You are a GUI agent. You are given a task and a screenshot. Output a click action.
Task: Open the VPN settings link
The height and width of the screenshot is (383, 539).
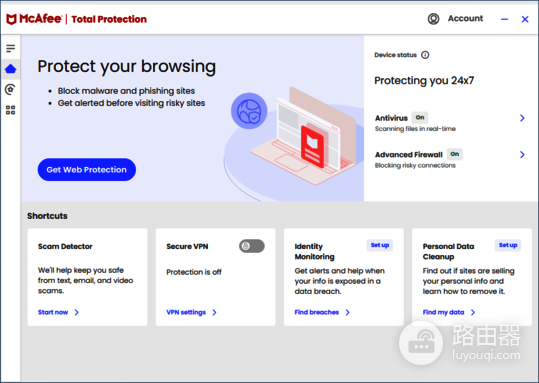(x=186, y=312)
